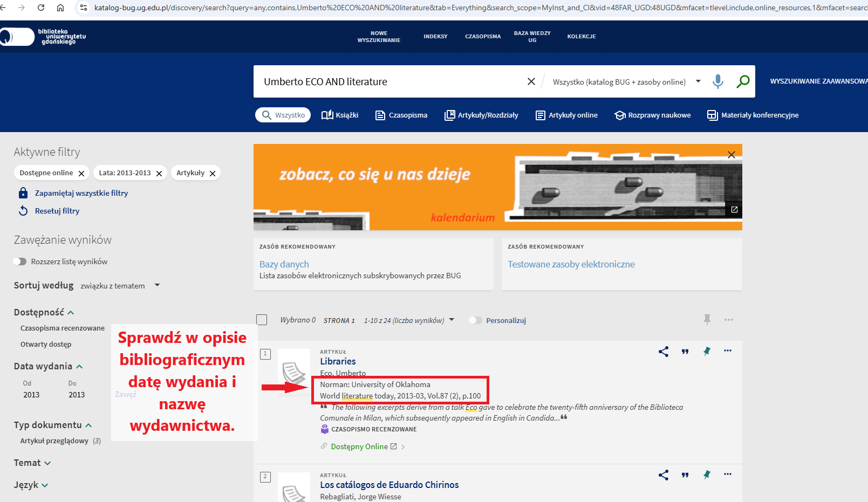Select the Książki search tab
Screen dimensions: 868x502
tap(340, 115)
